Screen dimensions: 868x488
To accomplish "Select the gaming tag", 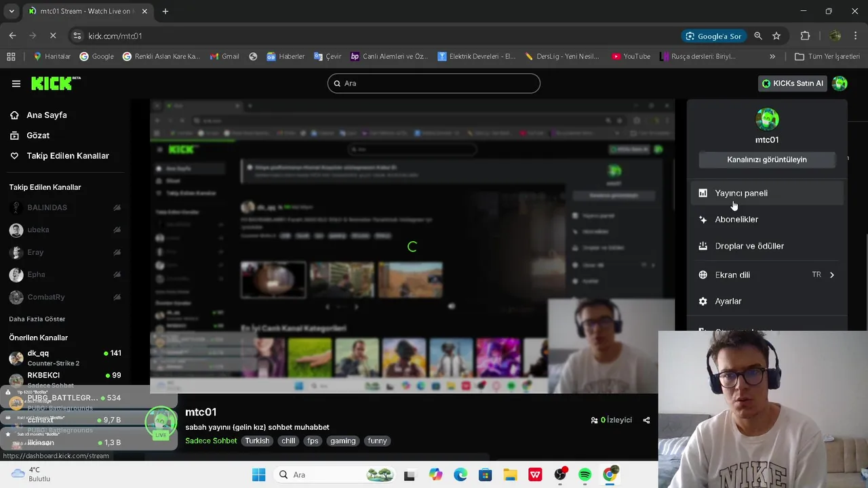I will (343, 441).
